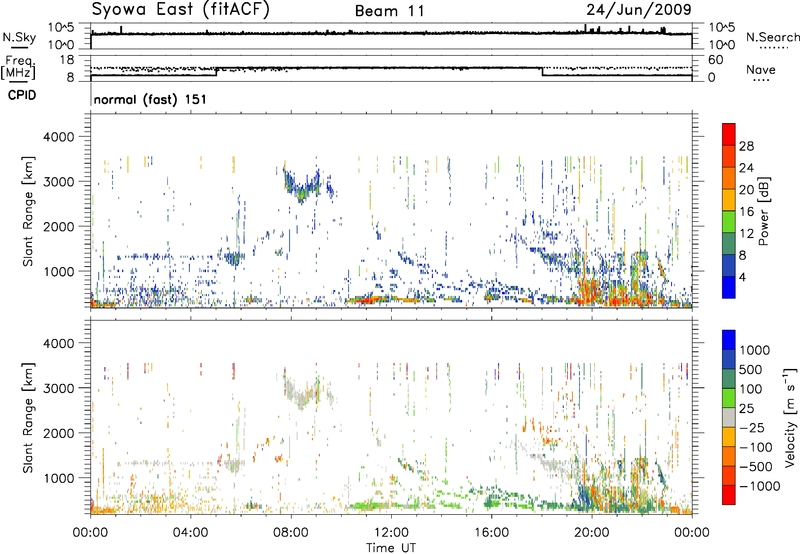
Task: Select the 'Freq. [MHz]' axis label
Action: [19, 68]
